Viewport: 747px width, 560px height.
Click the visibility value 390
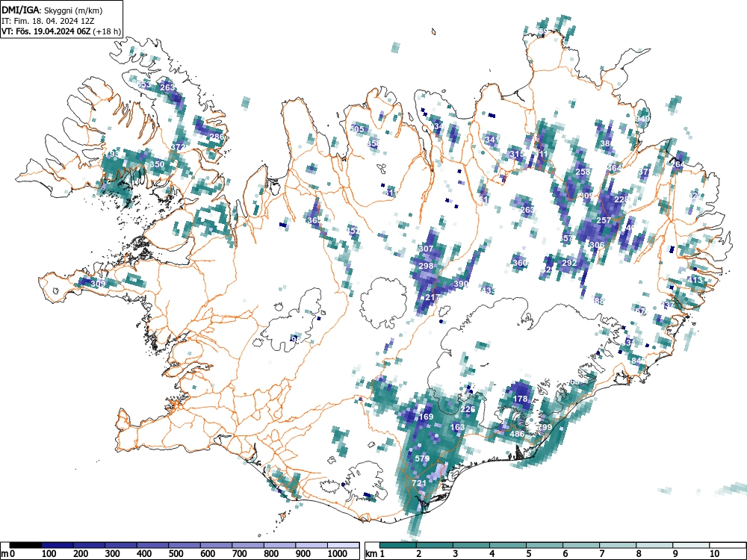pos(461,284)
